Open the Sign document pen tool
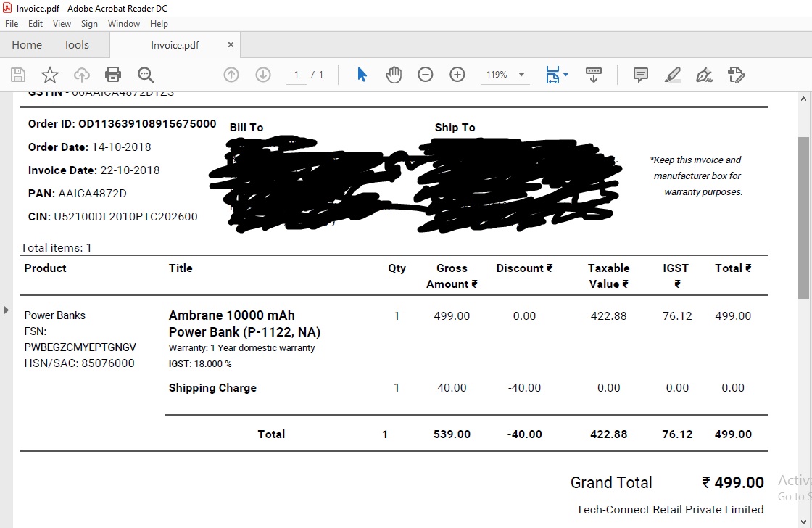The width and height of the screenshot is (812, 528). tap(704, 75)
